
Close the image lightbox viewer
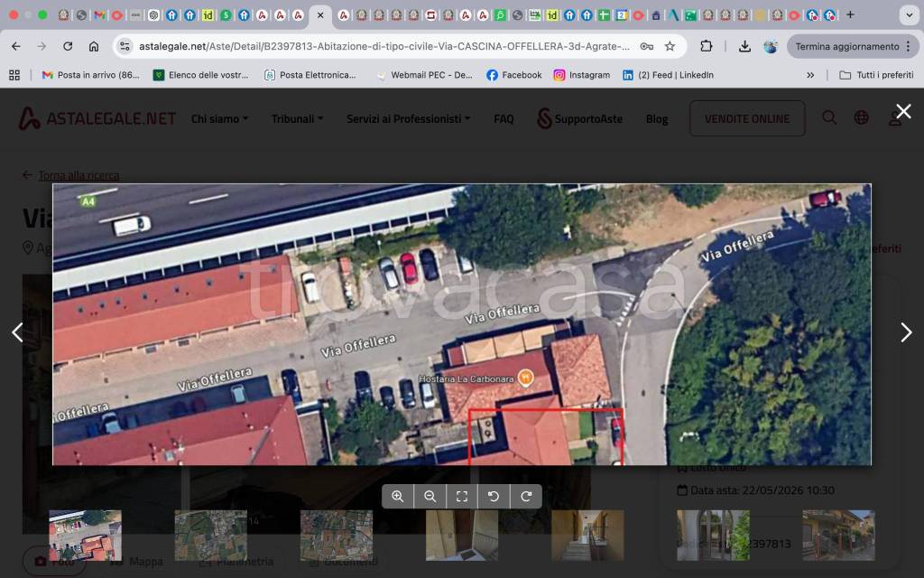click(903, 111)
